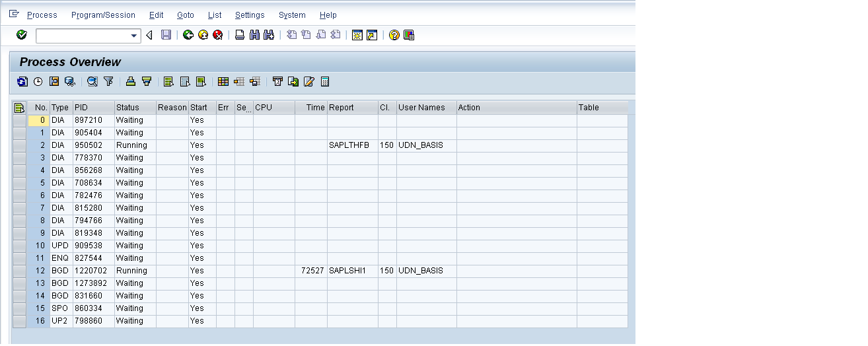868x346 pixels.
Task: Click the green Enter checkmark icon
Action: click(x=22, y=35)
